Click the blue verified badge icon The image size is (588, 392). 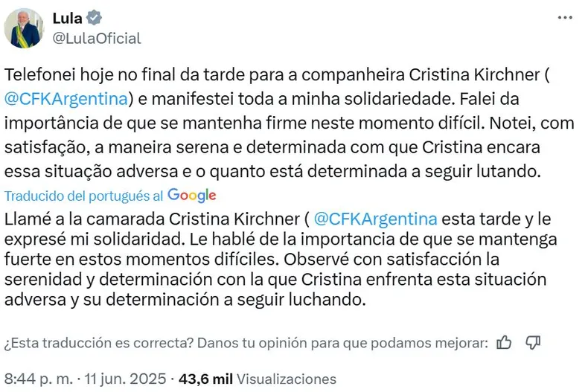pos(95,19)
